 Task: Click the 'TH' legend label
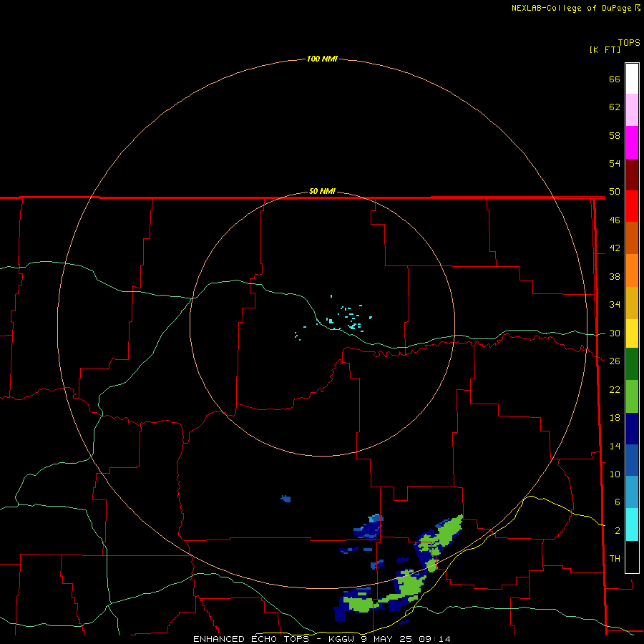point(615,559)
